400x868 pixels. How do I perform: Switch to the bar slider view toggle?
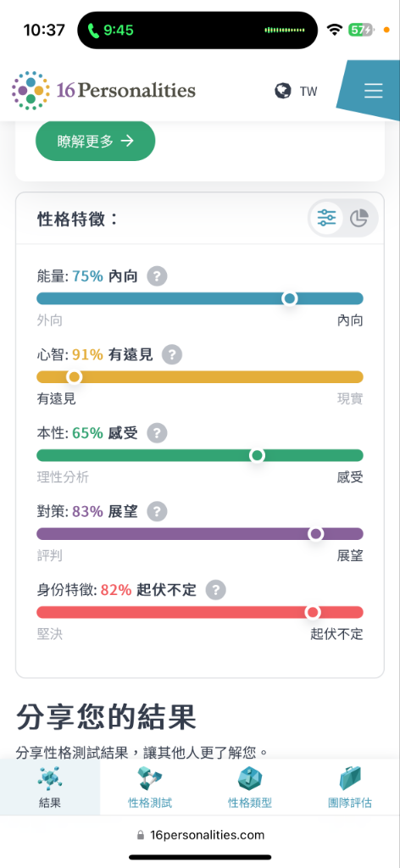click(x=326, y=218)
